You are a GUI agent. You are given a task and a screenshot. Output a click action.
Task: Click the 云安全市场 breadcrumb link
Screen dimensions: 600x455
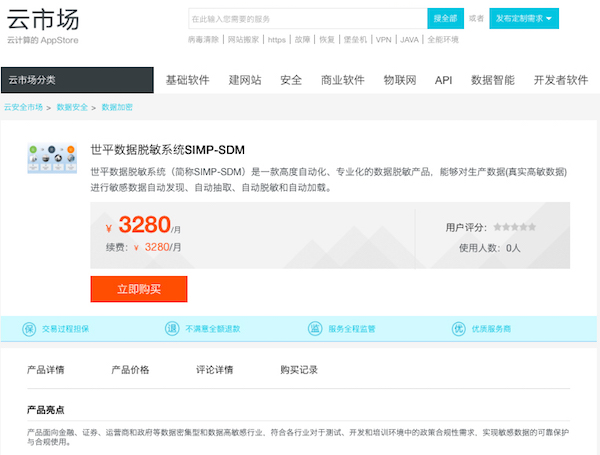click(23, 105)
